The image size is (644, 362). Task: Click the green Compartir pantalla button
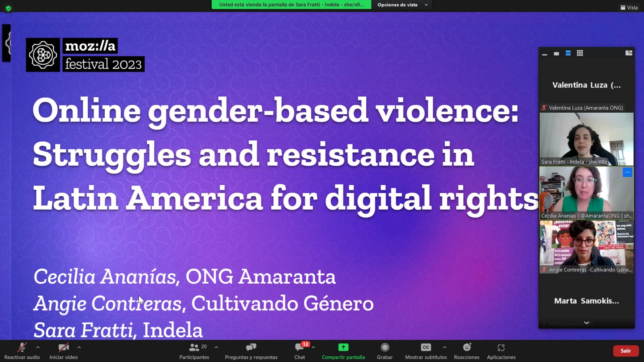click(343, 350)
